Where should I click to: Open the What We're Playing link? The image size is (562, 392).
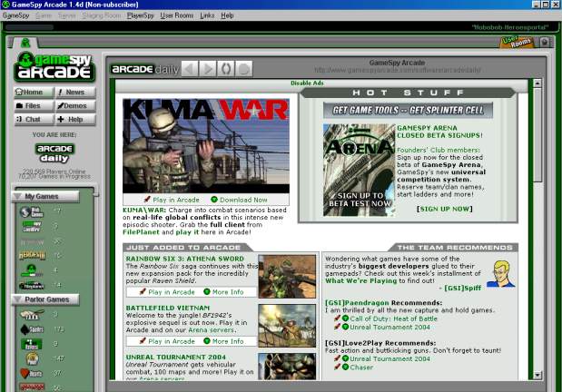coord(361,281)
